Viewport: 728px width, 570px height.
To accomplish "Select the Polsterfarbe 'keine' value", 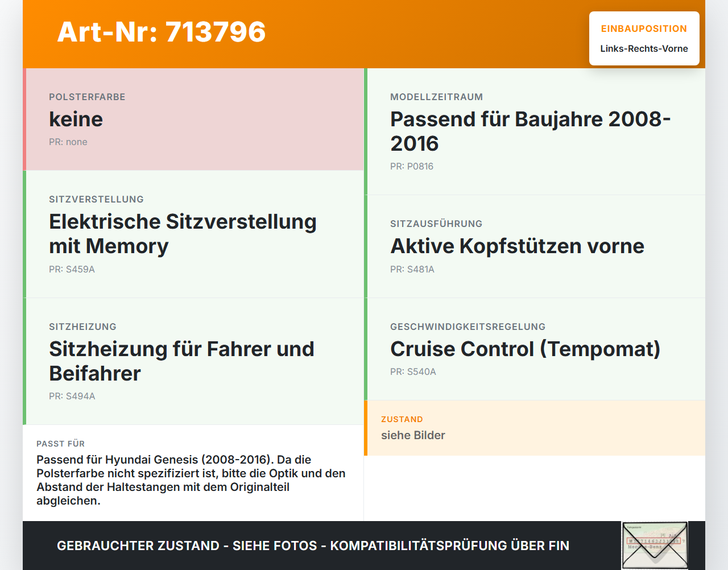I will pyautogui.click(x=76, y=119).
